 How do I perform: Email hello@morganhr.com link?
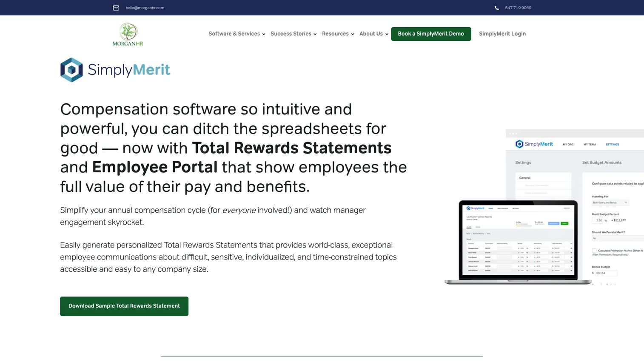[x=145, y=8]
